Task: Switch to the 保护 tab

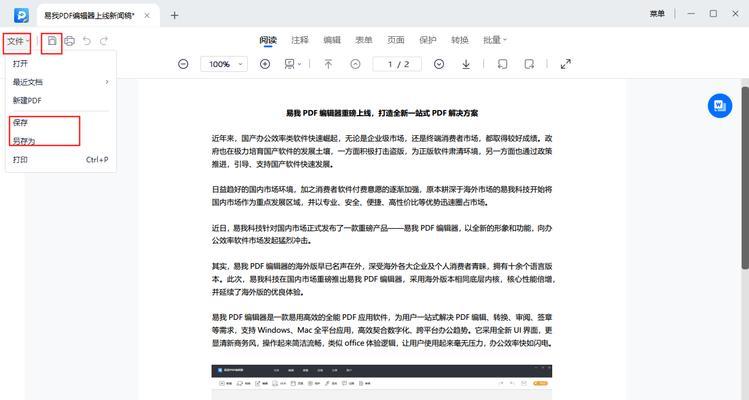Action: (428, 40)
